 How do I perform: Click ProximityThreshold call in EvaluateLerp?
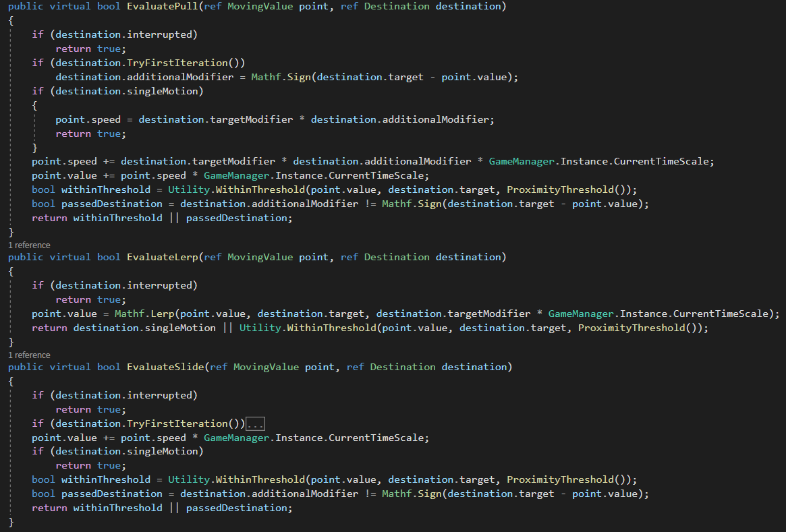pyautogui.click(x=631, y=328)
